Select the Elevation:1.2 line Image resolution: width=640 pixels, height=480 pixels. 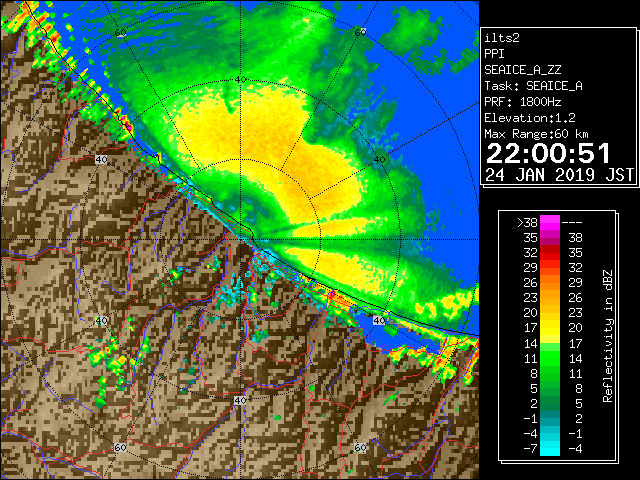530,118
